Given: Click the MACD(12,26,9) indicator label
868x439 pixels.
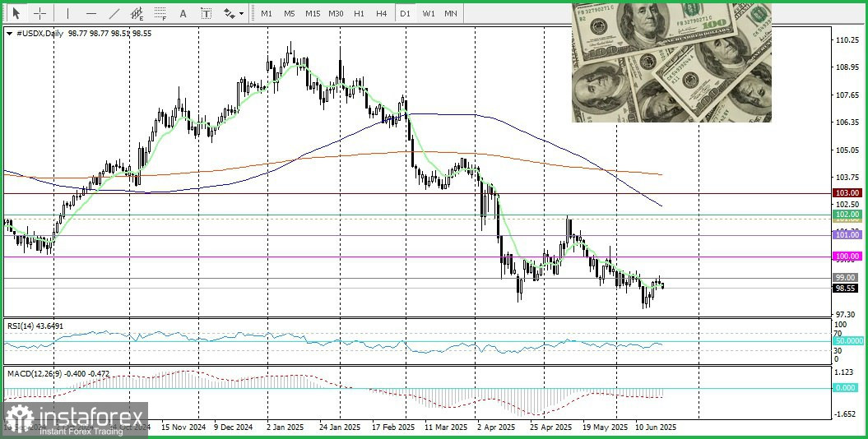Looking at the screenshot, I should [x=35, y=373].
